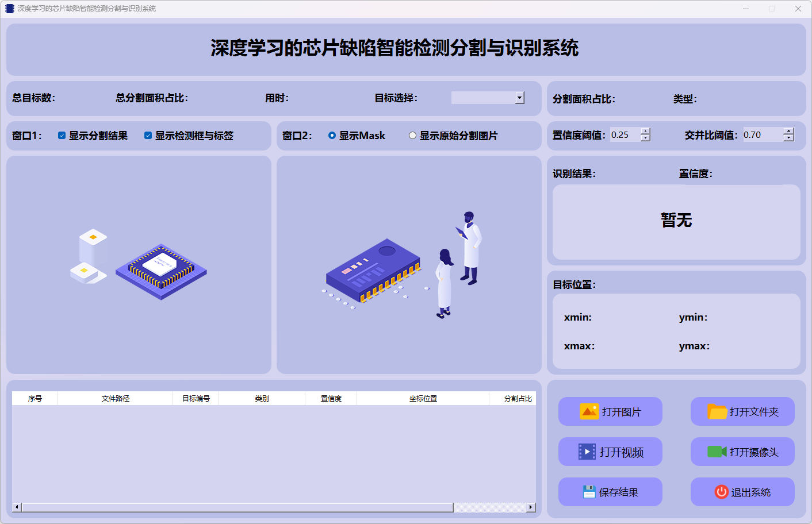
Task: Toggle the 显示分割结果 checkbox
Action: [x=62, y=136]
